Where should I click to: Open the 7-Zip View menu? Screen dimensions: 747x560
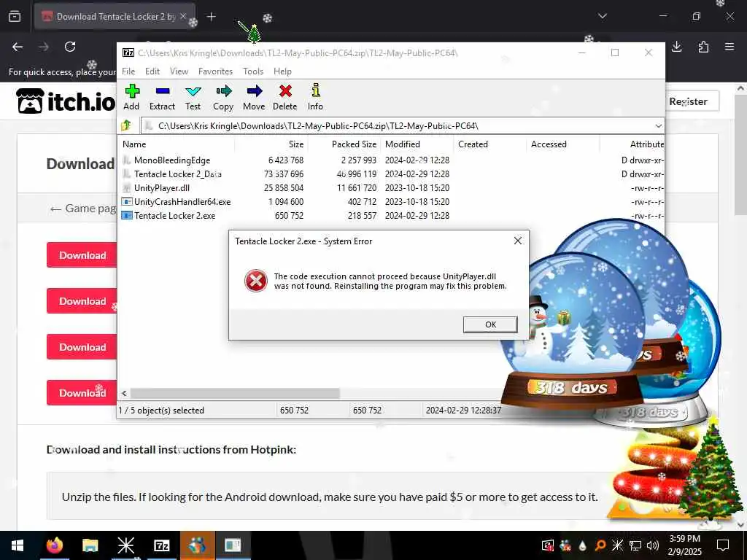179,71
